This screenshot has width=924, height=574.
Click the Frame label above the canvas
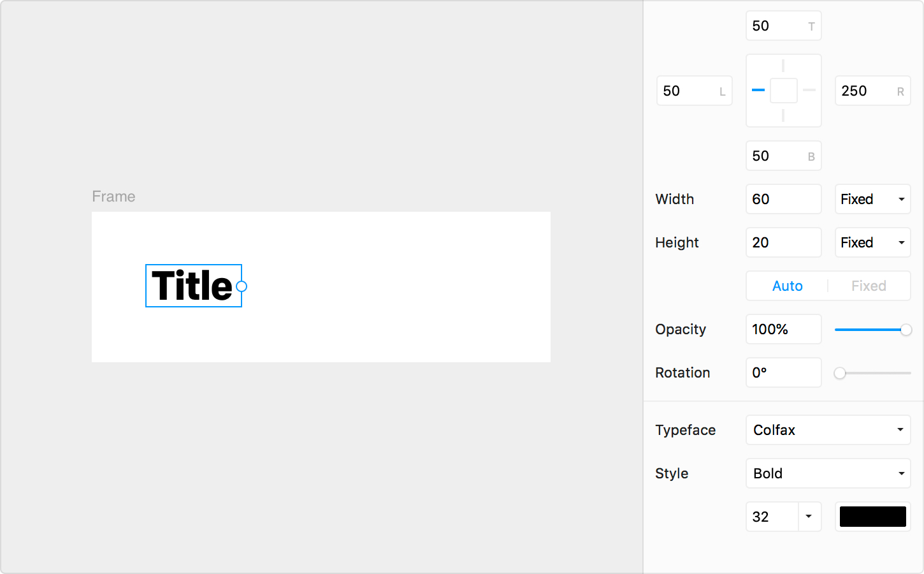[x=113, y=196]
